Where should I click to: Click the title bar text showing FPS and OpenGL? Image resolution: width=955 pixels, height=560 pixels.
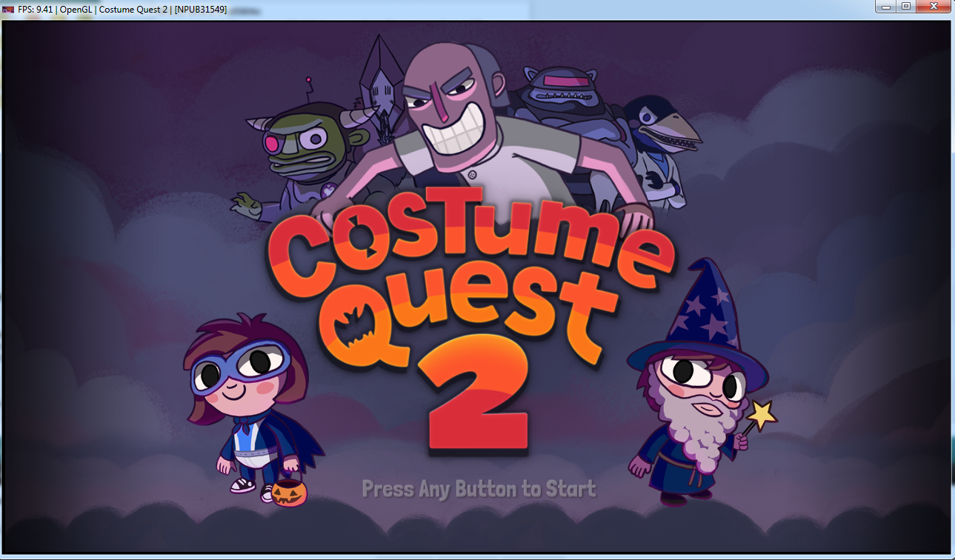click(122, 9)
